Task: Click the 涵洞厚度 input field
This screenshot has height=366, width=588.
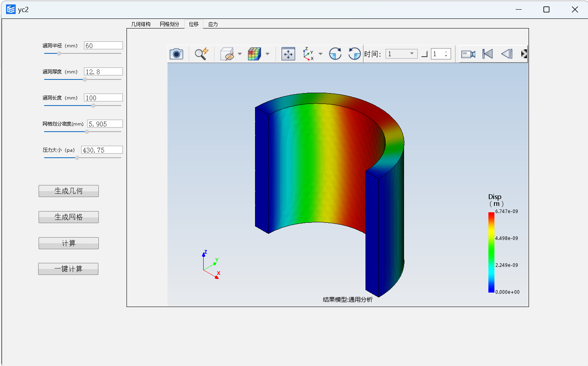Action: (x=103, y=72)
